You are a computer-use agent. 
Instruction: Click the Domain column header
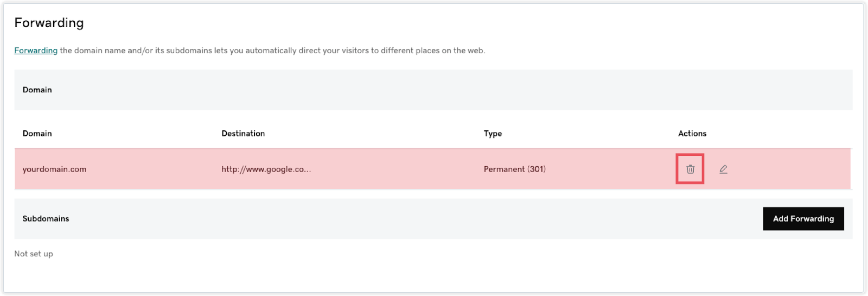click(37, 134)
